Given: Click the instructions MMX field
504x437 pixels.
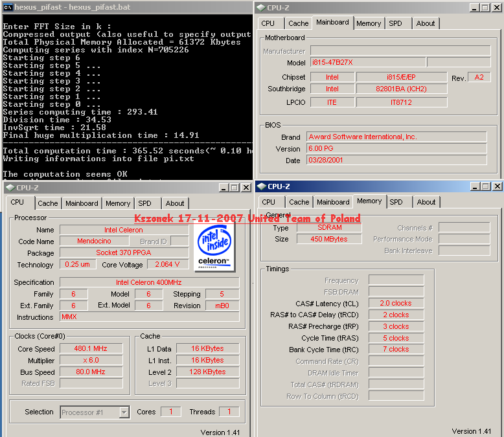Looking at the screenshot, I should tap(150, 317).
